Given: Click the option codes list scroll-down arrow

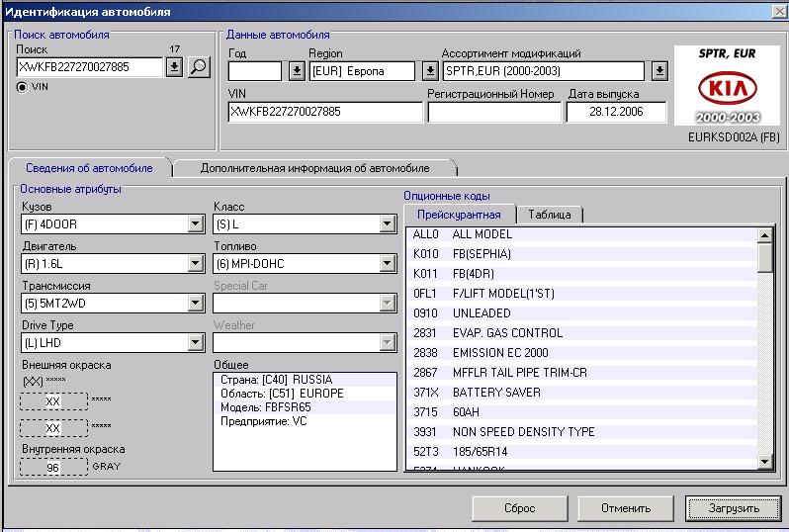Looking at the screenshot, I should tap(764, 462).
